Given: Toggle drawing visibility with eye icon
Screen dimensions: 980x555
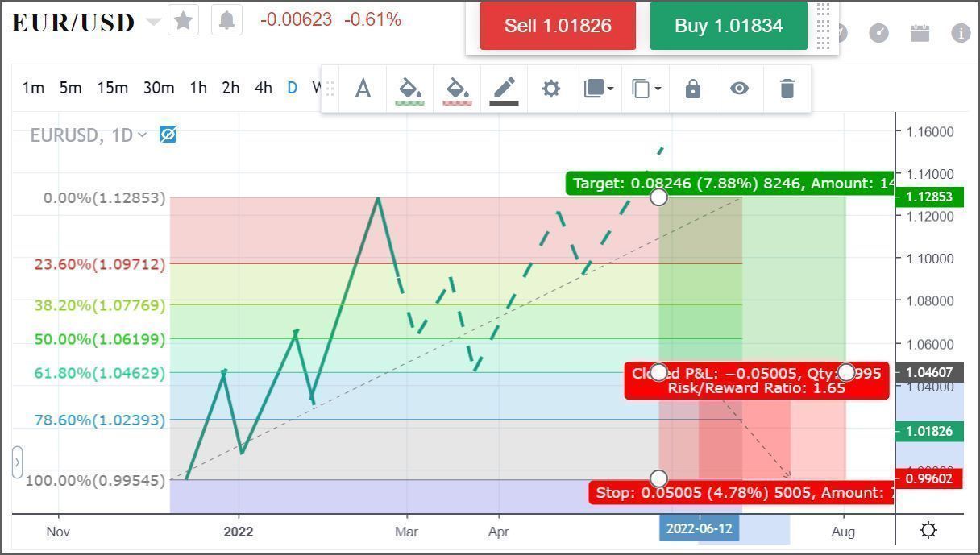Looking at the screenshot, I should [739, 88].
